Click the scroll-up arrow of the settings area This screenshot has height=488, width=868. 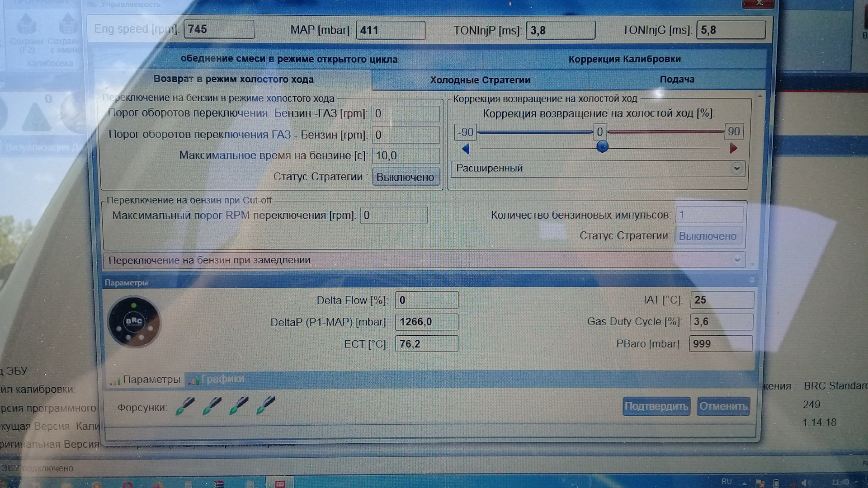pos(760,97)
